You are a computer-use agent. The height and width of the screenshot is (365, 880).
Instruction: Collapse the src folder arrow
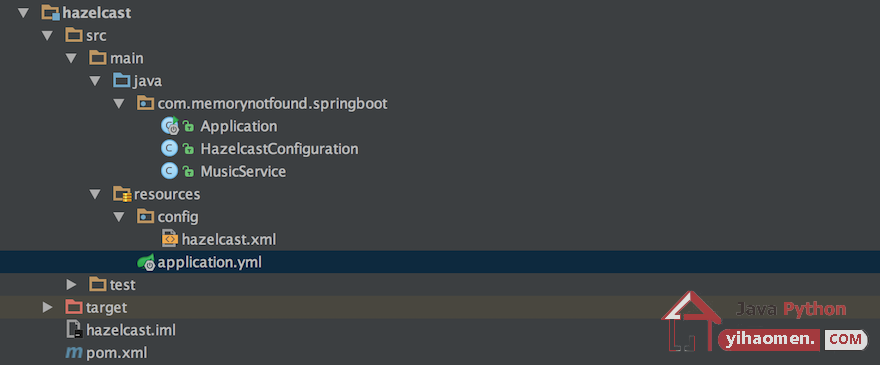click(47, 36)
